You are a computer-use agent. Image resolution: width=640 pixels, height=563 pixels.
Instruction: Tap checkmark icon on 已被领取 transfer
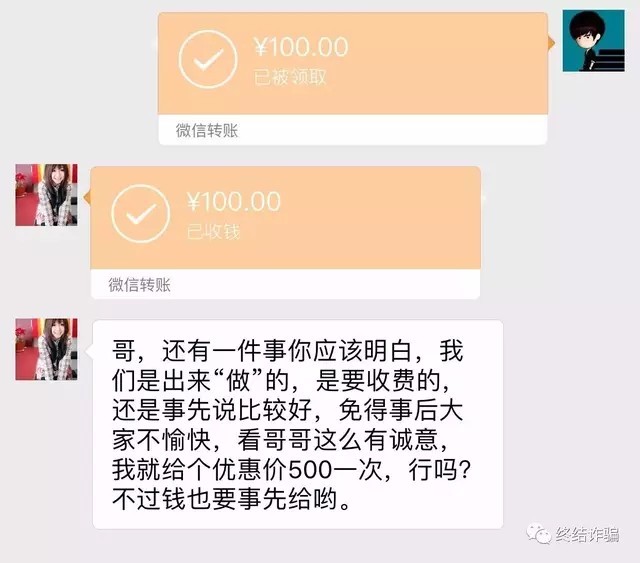pyautogui.click(x=208, y=60)
